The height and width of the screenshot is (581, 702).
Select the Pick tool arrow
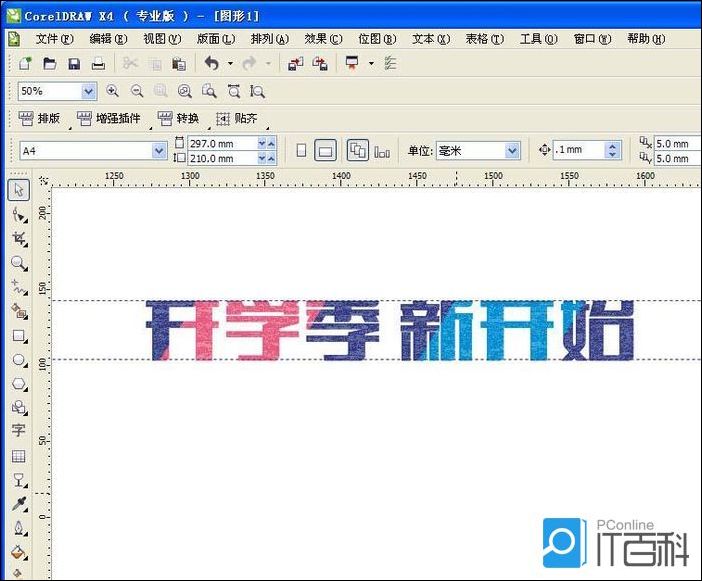point(18,190)
